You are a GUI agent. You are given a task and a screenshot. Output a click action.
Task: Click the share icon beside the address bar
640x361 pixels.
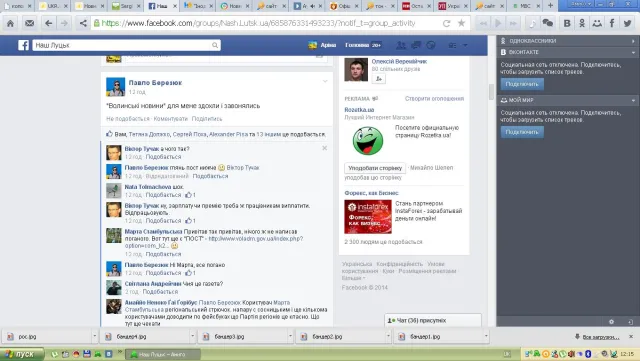[83, 23]
